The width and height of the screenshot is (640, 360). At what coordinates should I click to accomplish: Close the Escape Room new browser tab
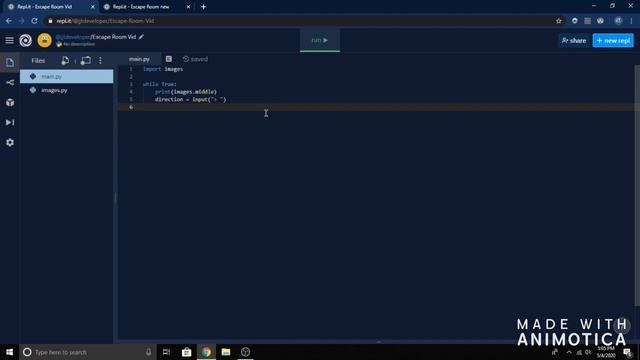pos(188,7)
